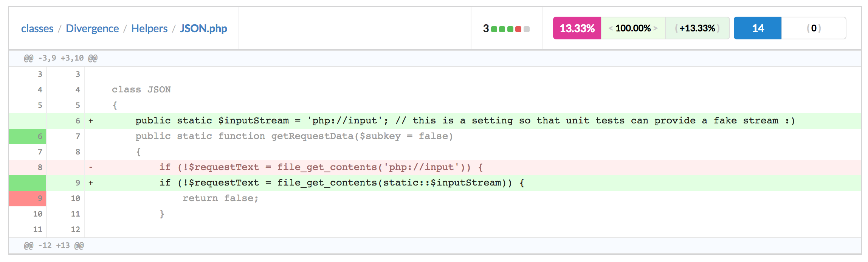Expand the @@ -3,9 +3,10 @@ hunk header

tap(61, 58)
